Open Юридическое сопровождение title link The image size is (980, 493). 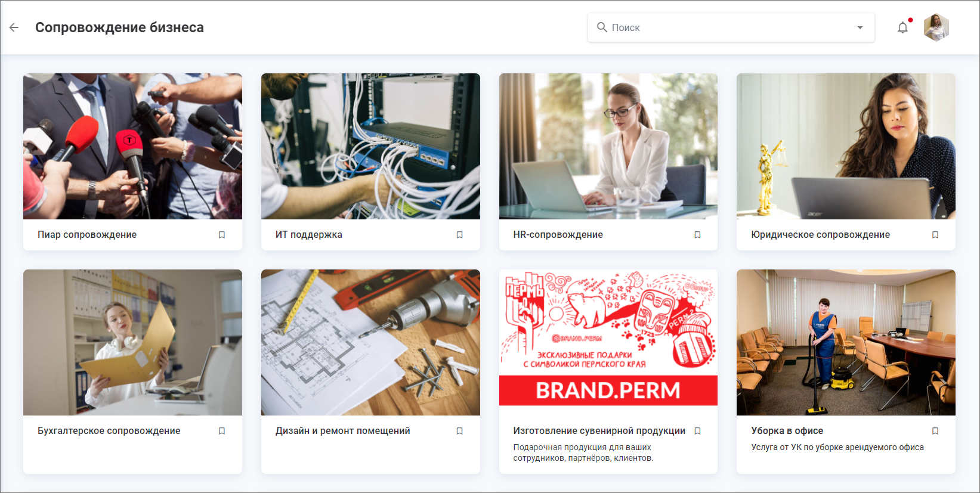pos(820,235)
